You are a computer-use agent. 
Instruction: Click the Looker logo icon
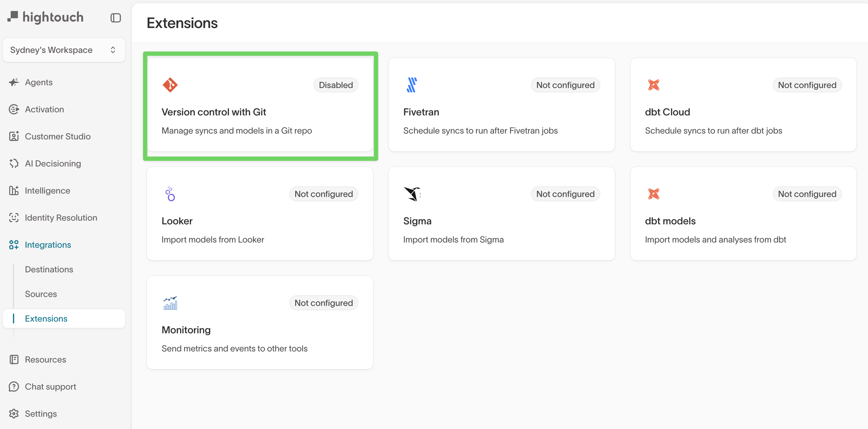170,194
